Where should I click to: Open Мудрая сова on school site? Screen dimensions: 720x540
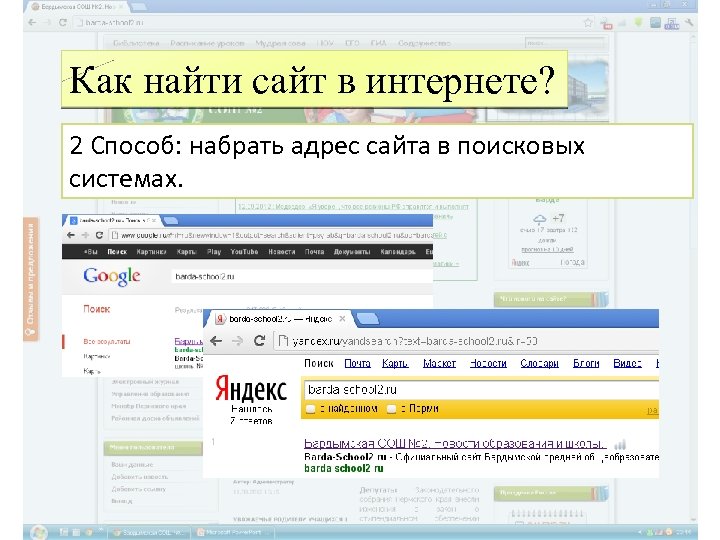point(280,43)
